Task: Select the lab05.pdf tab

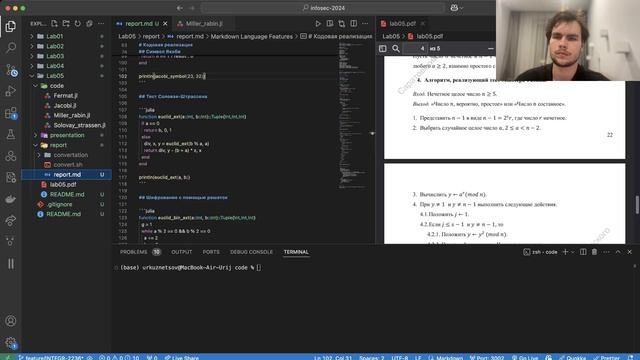Action: tap(402, 24)
